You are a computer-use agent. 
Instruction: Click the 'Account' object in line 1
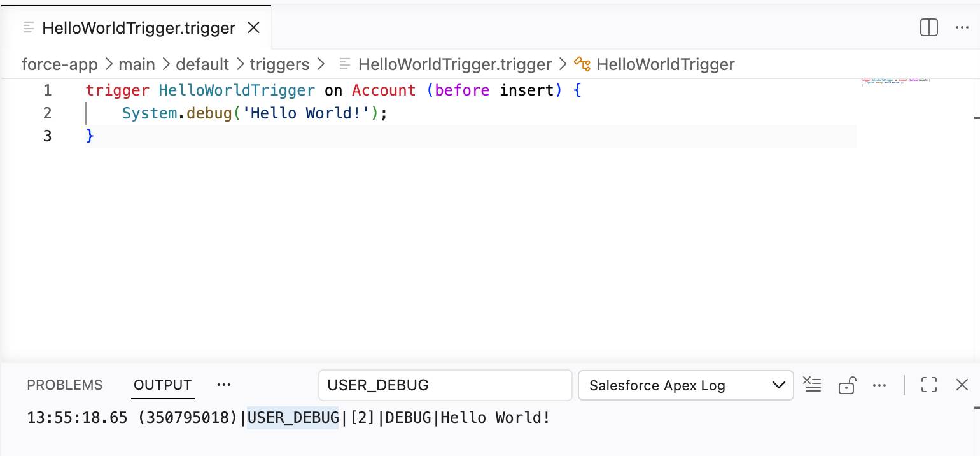[x=384, y=90]
